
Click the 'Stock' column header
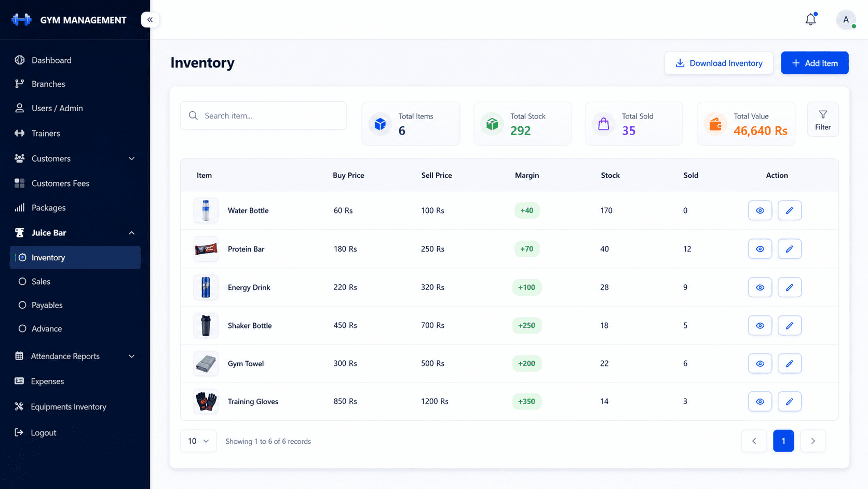point(611,175)
